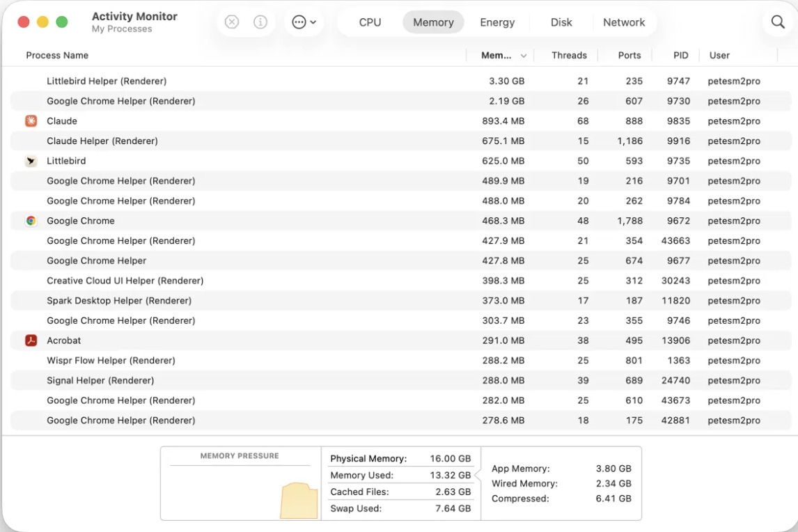This screenshot has width=798, height=532.
Task: Click the Memory Used 13.32 GB entry
Action: click(400, 476)
